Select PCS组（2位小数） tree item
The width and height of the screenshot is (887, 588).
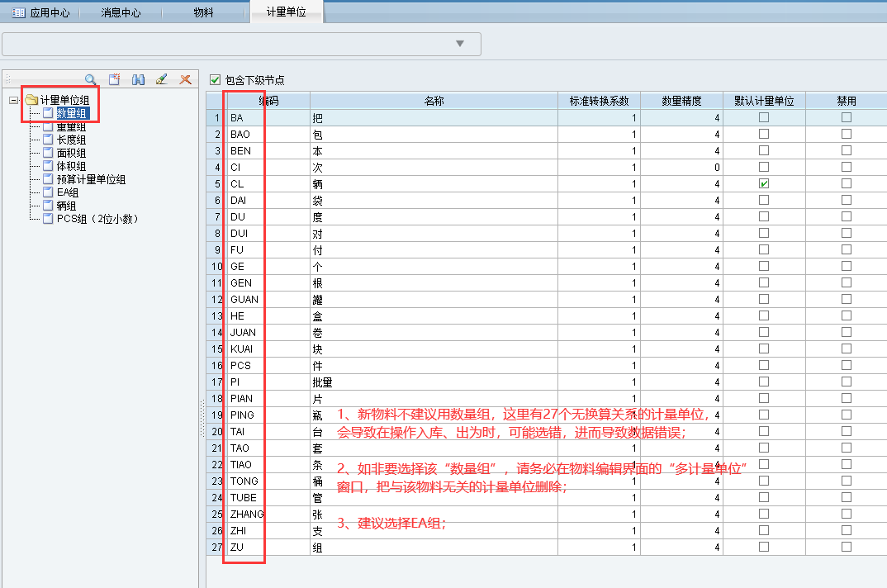(x=97, y=219)
